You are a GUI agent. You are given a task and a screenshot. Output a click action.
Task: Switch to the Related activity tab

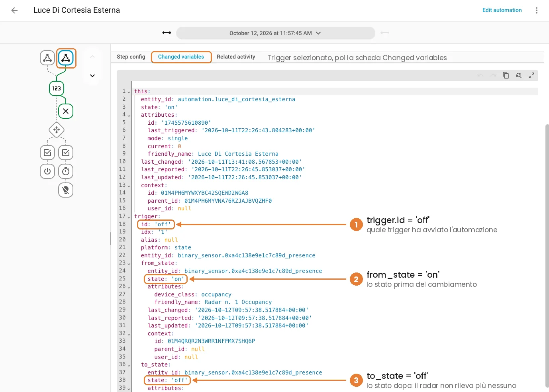point(236,57)
